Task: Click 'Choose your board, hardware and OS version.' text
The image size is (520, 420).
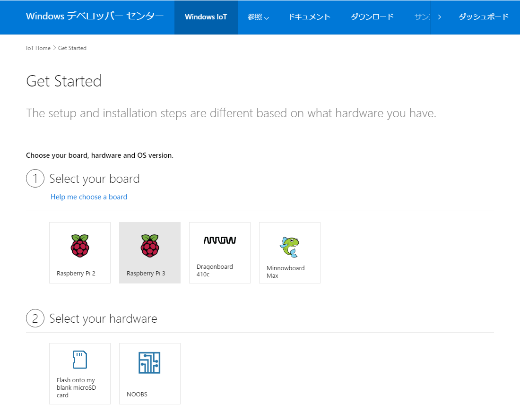Action: pos(100,155)
